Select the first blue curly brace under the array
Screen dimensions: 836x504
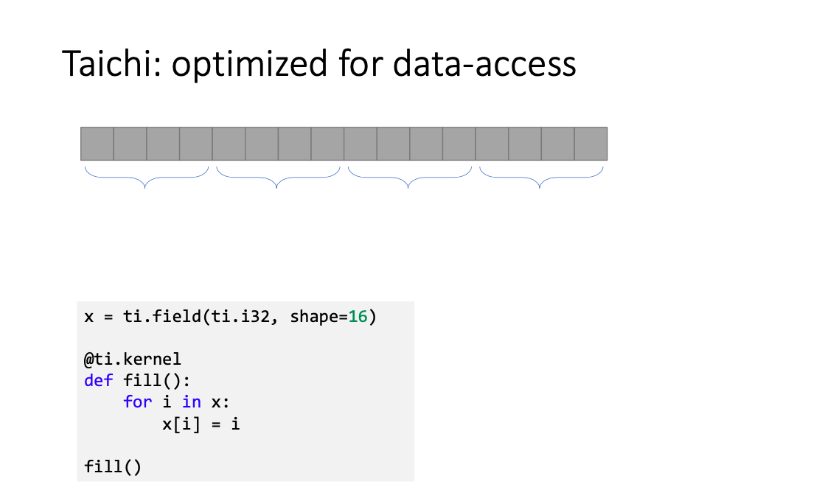click(146, 178)
